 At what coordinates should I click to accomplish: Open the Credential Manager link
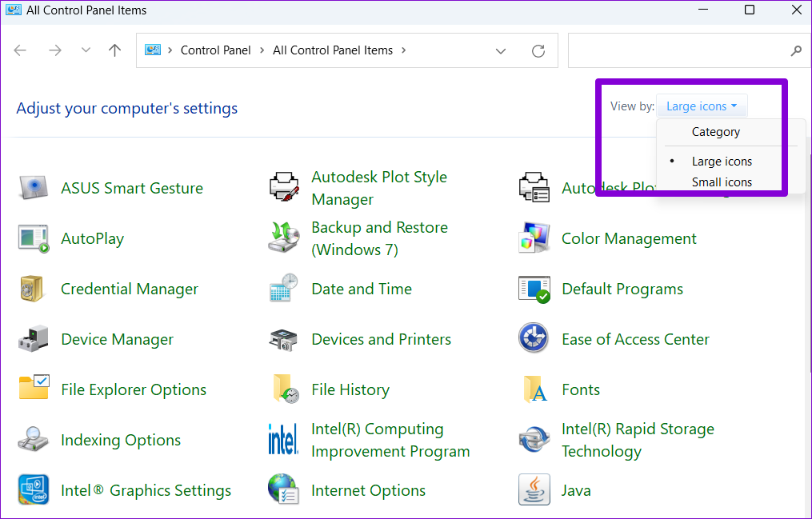[130, 289]
